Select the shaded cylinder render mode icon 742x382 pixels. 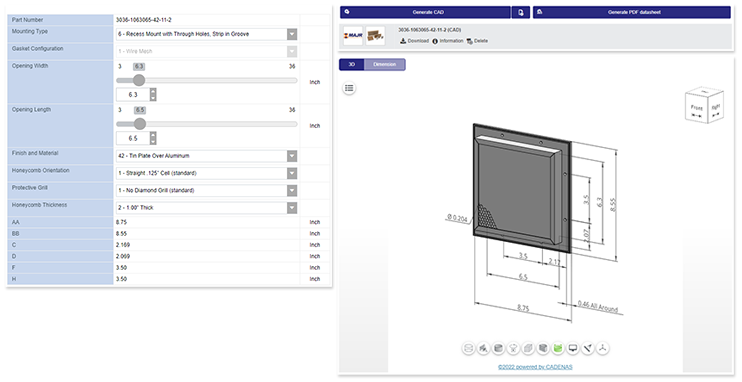(x=498, y=348)
